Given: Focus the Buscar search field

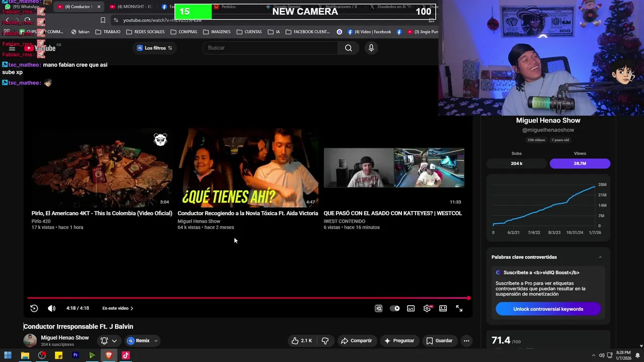Looking at the screenshot, I should tap(271, 48).
